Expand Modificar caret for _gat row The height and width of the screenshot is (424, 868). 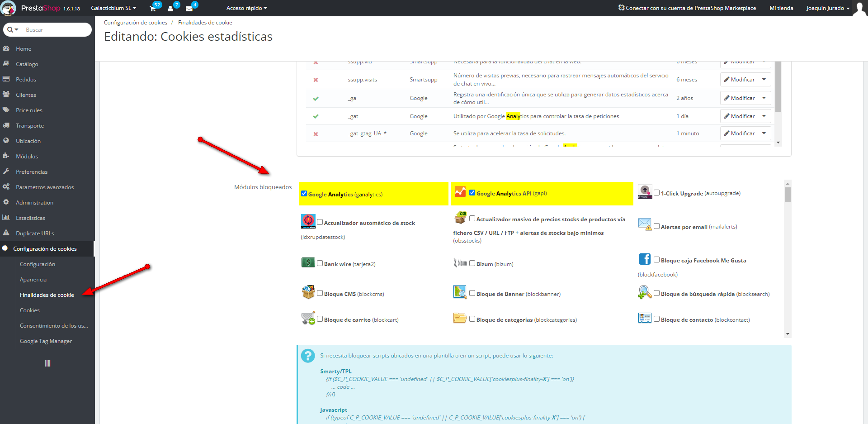pos(764,116)
